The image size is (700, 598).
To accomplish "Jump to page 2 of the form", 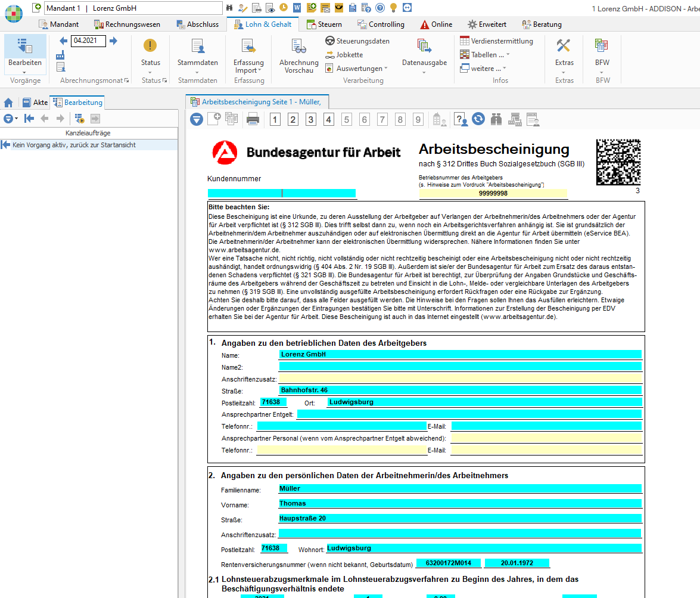I will 293,120.
